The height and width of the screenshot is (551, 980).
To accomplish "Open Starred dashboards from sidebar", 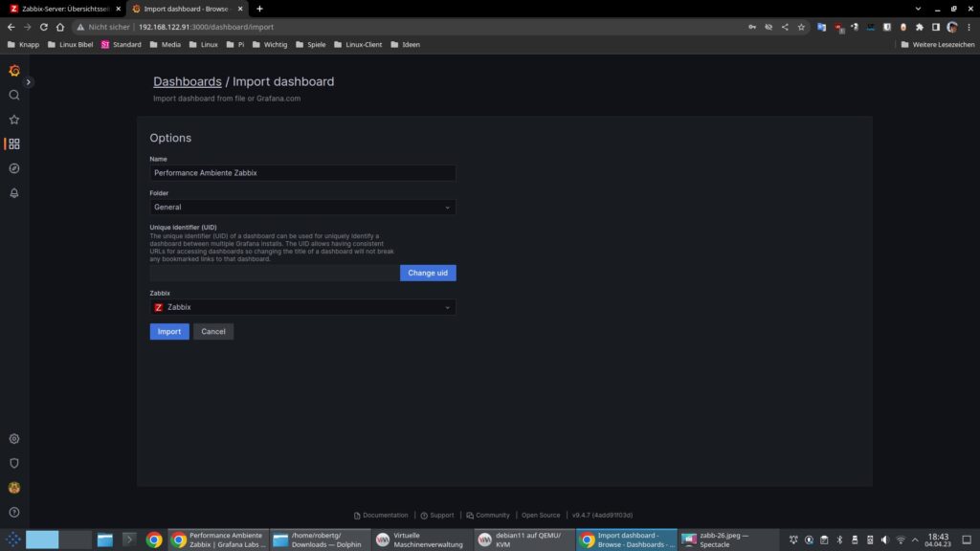I will point(13,120).
